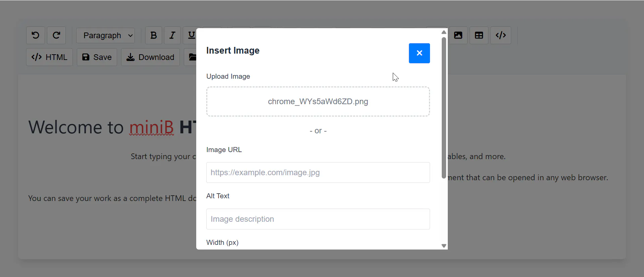Viewport: 644px width, 277px height.
Task: Click the 'Welcome to' heading text
Action: click(76, 127)
